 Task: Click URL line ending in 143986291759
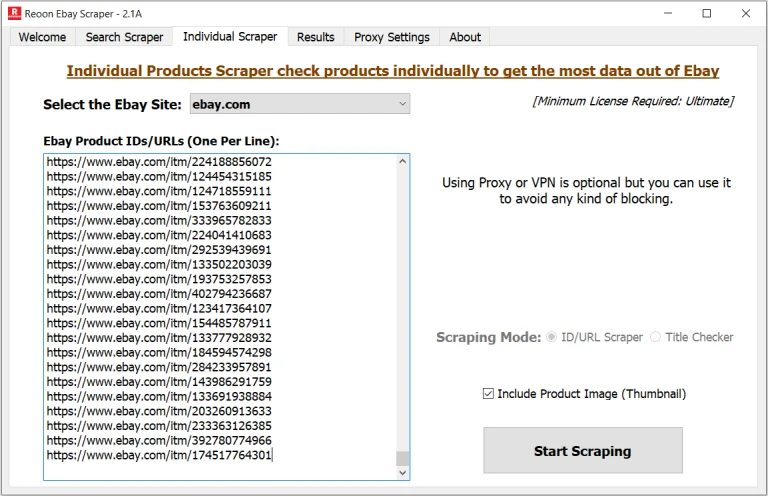[x=159, y=382]
